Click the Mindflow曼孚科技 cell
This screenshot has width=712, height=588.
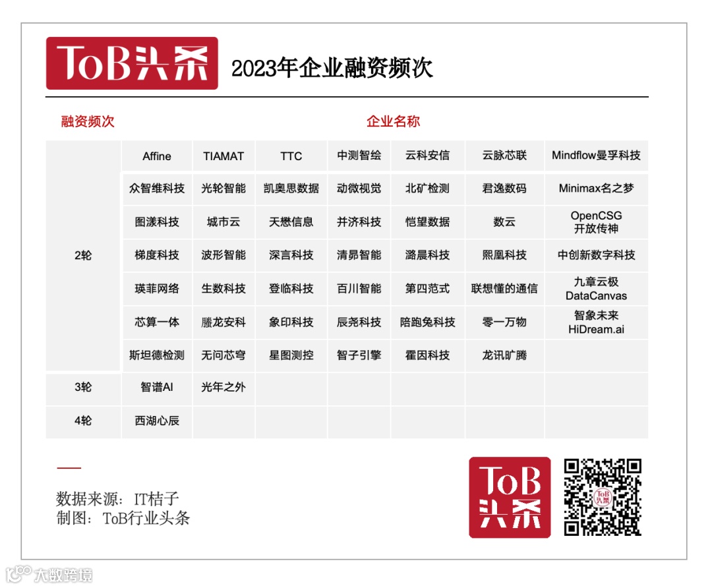pyautogui.click(x=596, y=156)
